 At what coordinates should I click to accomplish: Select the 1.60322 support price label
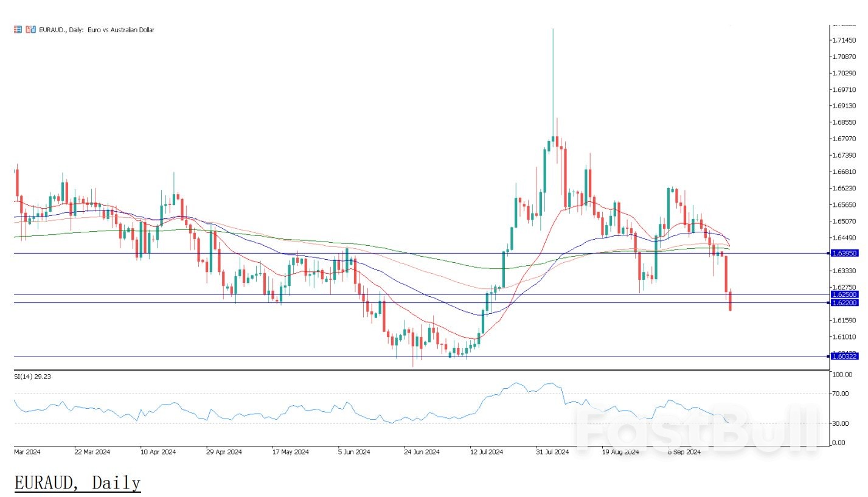pyautogui.click(x=846, y=356)
